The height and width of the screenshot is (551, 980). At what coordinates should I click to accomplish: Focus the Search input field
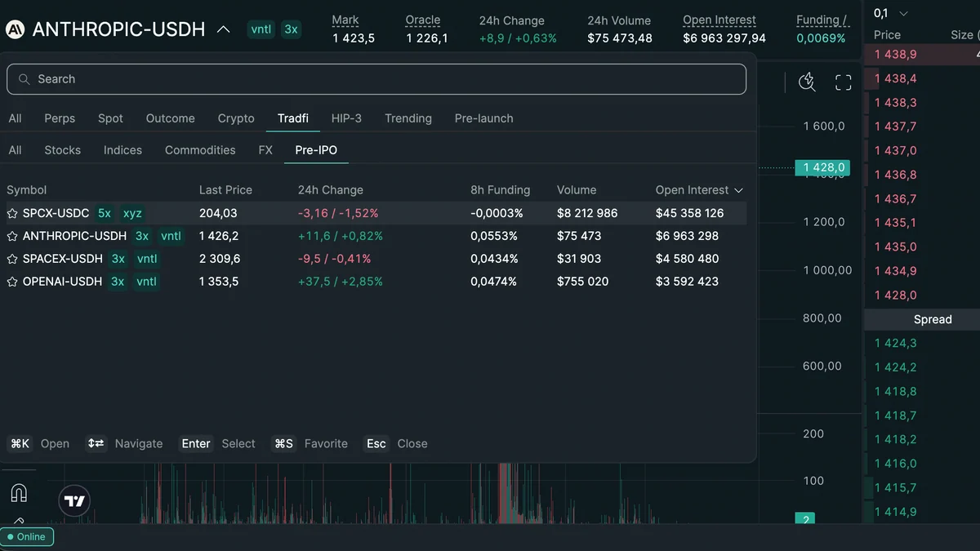[x=376, y=79]
